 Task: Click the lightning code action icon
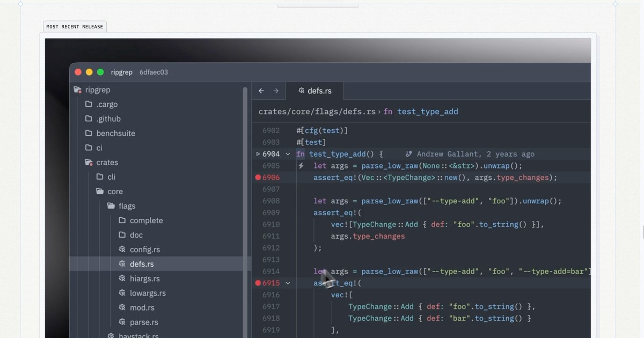(x=301, y=166)
